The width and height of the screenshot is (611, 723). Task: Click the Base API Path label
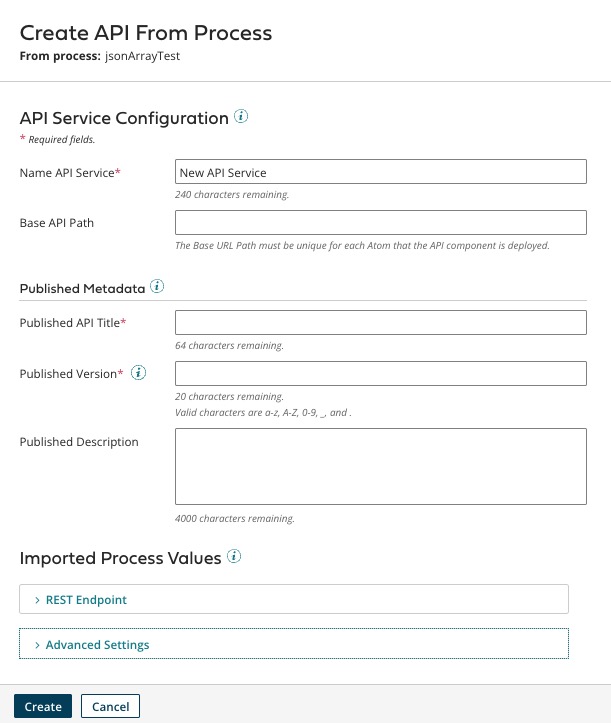(x=57, y=223)
